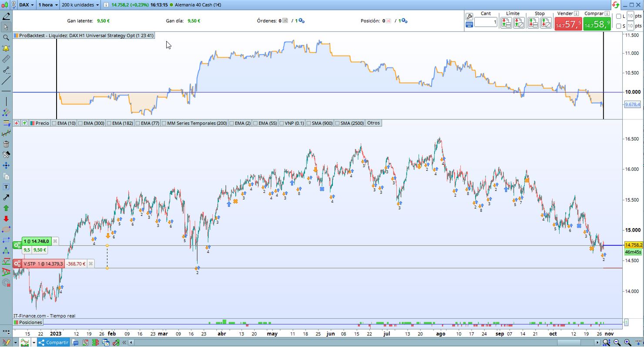
Task: Open ProBacktest DAX H1 Universal Strategy label
Action: tap(84, 36)
